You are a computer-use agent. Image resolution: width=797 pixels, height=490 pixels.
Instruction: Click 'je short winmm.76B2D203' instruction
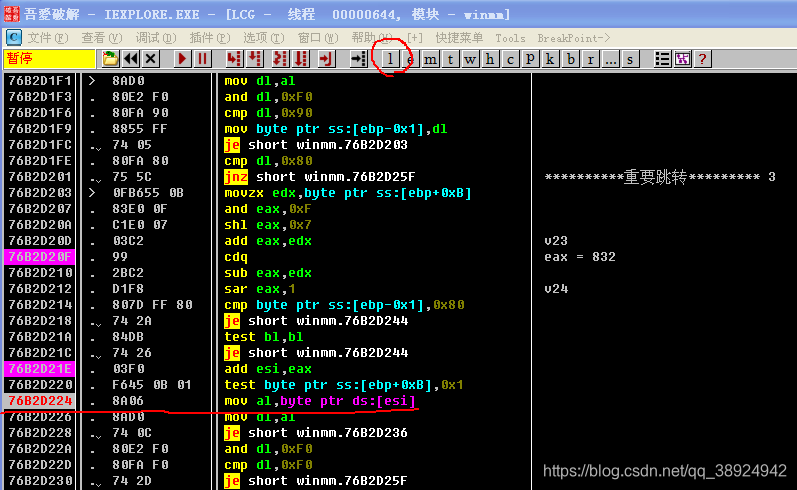pos(316,145)
